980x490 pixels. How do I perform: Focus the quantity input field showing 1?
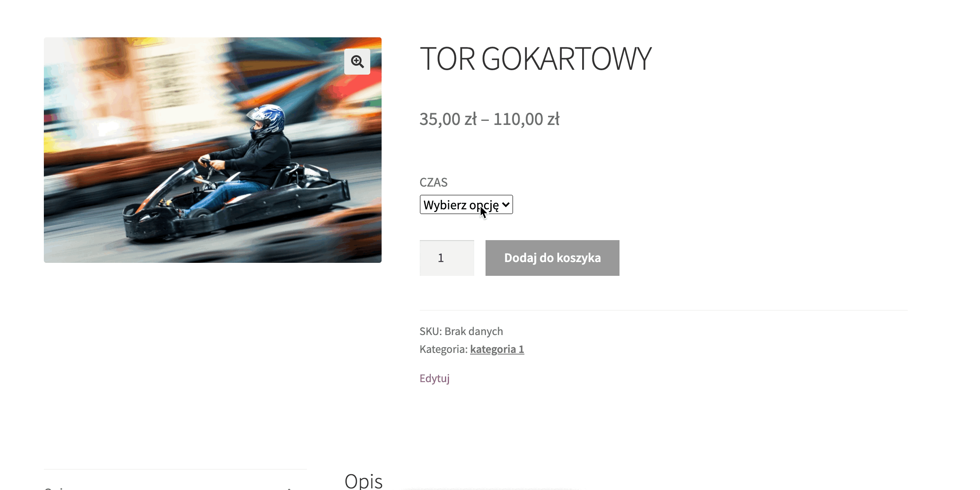tap(447, 258)
